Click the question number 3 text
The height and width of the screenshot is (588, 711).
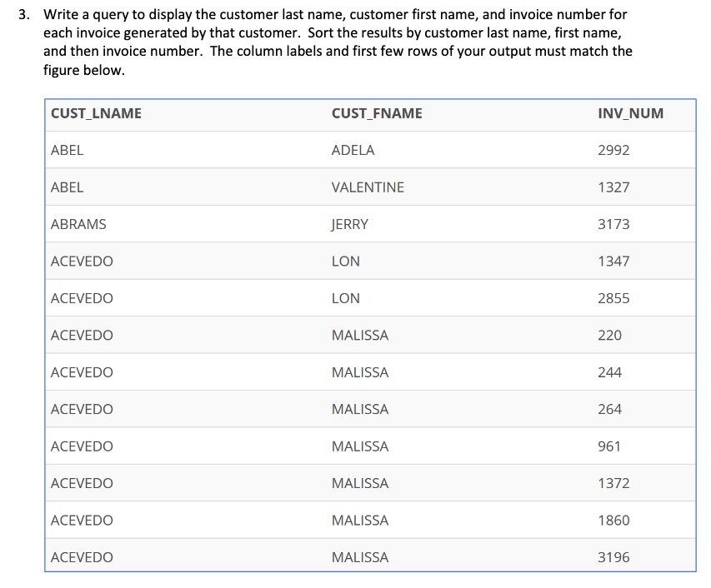[22, 14]
